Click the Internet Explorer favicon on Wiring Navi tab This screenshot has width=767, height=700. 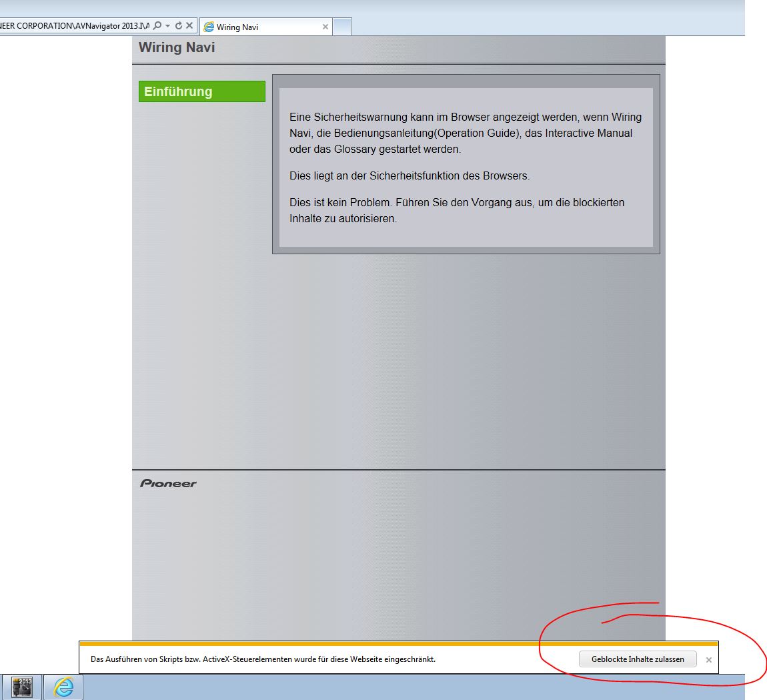209,27
